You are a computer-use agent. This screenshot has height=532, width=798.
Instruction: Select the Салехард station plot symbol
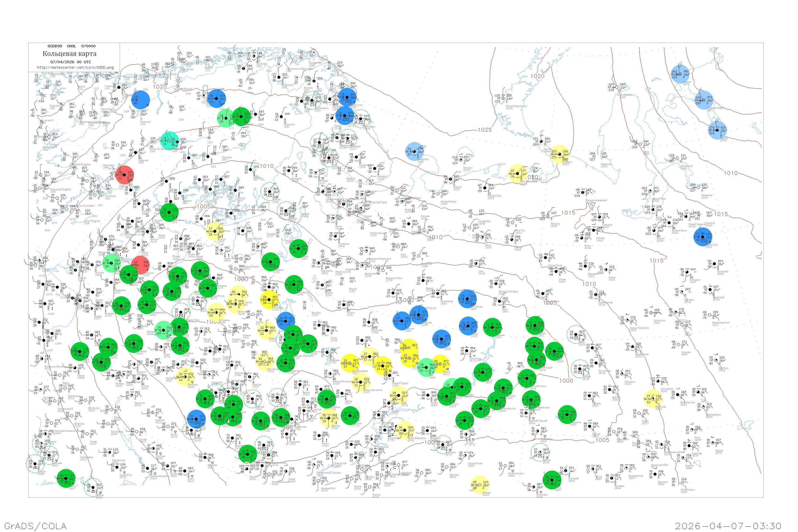[600, 217]
